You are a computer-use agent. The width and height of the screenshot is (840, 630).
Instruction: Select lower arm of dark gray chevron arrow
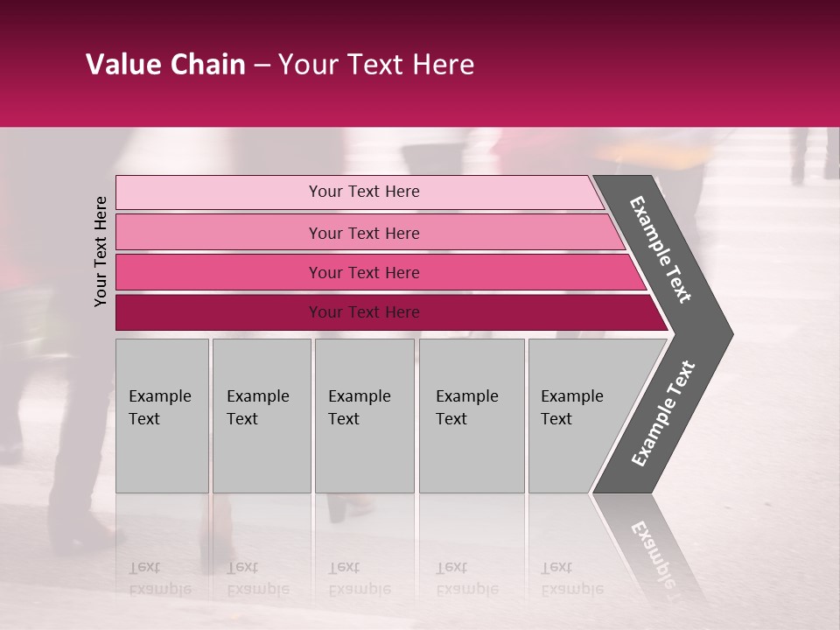tap(664, 415)
